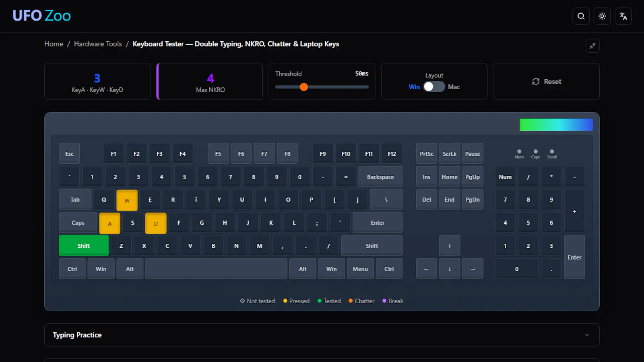The height and width of the screenshot is (362, 644).
Task: Click the Num lock key
Action: (x=505, y=177)
